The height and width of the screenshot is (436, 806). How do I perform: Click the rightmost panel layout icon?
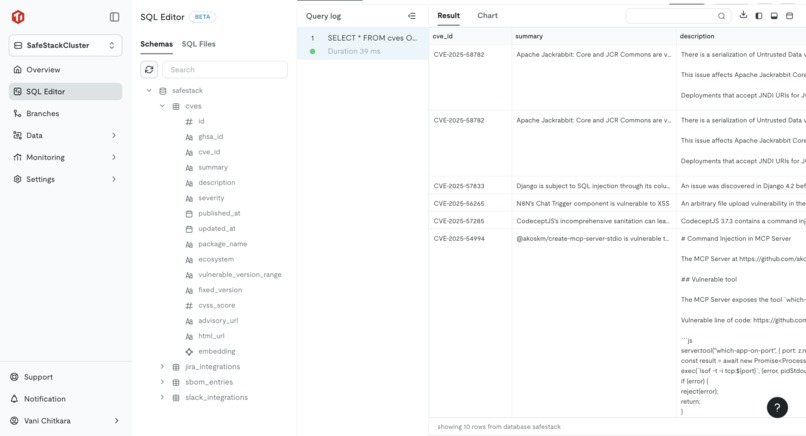click(790, 16)
